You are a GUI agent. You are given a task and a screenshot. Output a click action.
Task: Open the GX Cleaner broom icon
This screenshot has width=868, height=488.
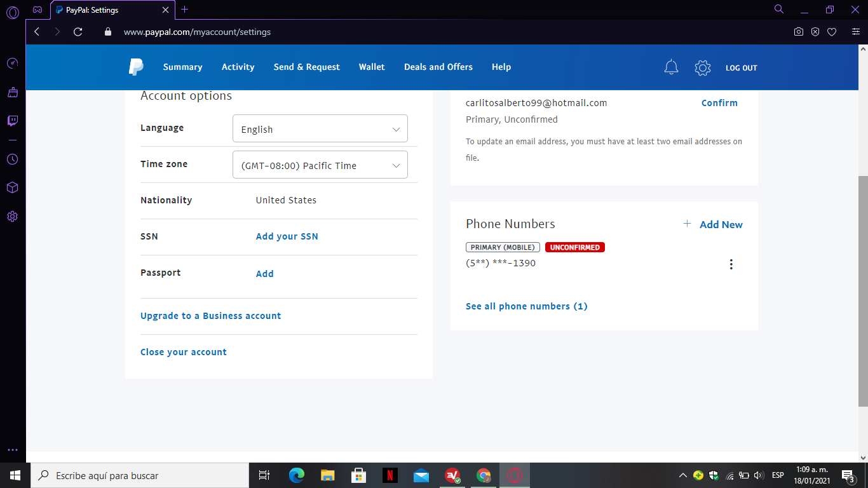[12, 92]
